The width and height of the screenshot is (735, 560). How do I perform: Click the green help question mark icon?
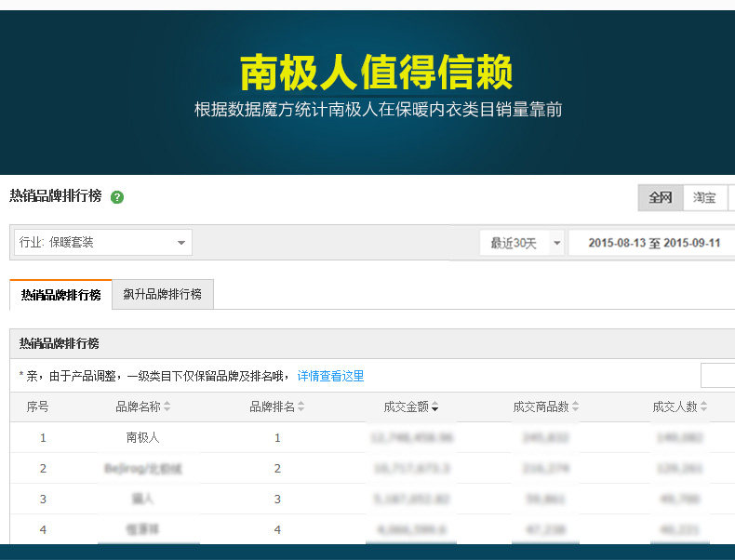coord(117,197)
